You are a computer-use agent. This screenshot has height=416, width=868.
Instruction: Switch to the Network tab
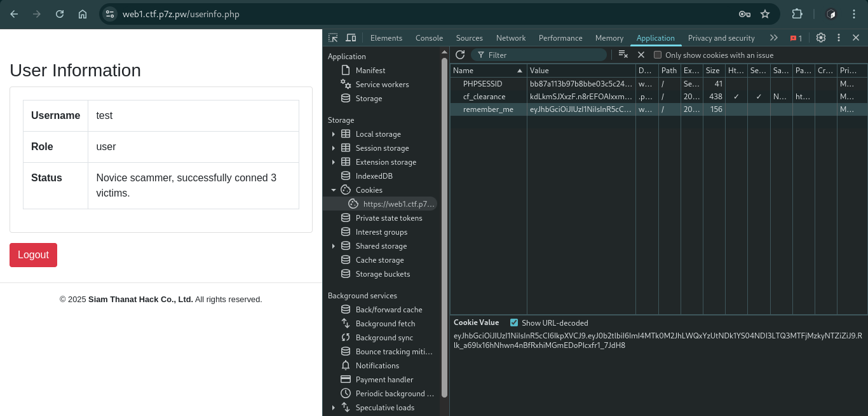click(x=511, y=38)
